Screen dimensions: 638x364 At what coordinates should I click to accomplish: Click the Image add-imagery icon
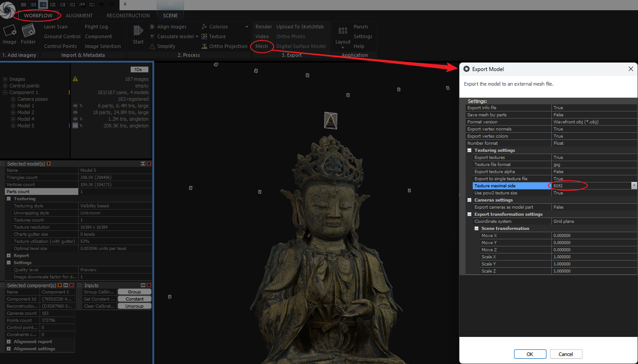pyautogui.click(x=9, y=32)
